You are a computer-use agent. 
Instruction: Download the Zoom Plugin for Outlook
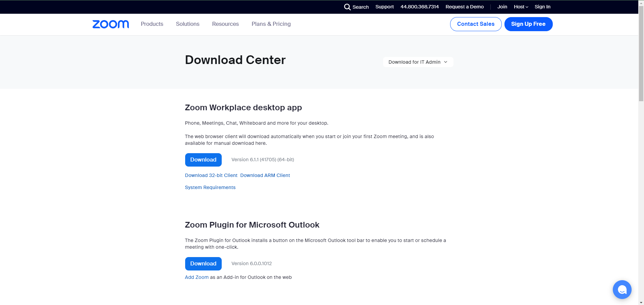click(203, 264)
